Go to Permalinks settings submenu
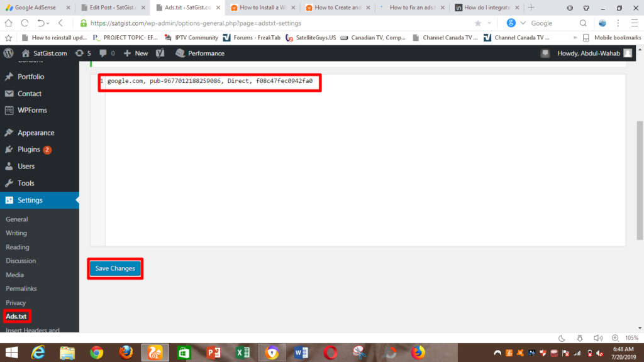Image resolution: width=644 pixels, height=362 pixels. [x=21, y=288]
